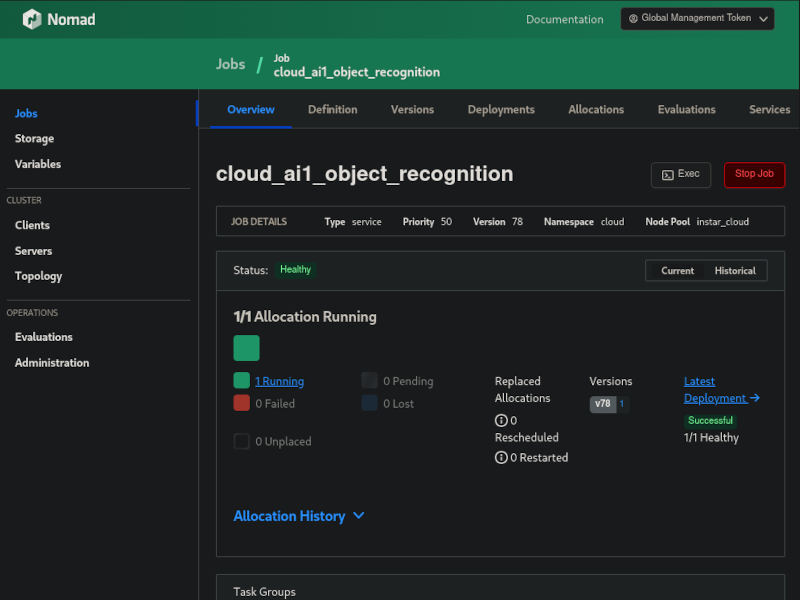
Task: Click the empty Unplaced legend swatch
Action: click(241, 441)
